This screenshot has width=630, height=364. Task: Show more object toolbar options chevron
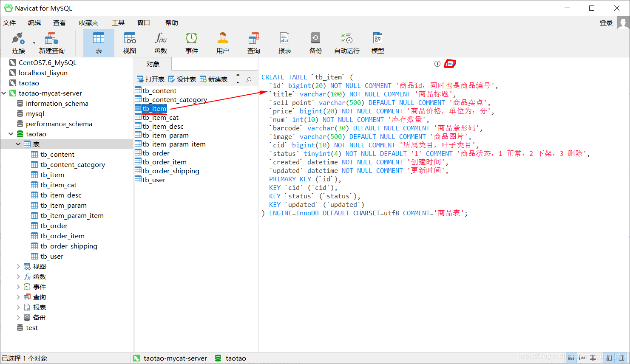tap(238, 75)
